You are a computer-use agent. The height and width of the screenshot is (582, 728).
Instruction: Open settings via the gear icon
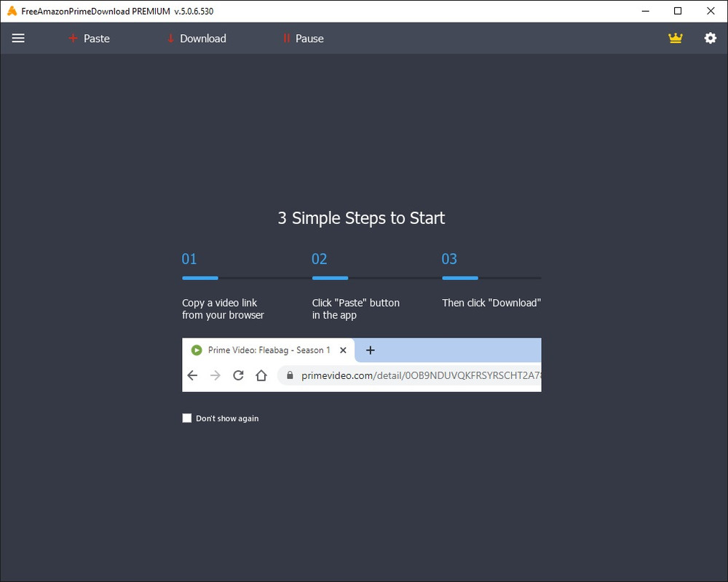pyautogui.click(x=710, y=38)
